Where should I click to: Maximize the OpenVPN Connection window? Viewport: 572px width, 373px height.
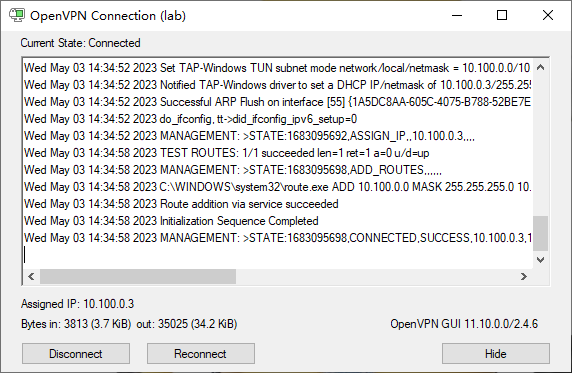[502, 15]
